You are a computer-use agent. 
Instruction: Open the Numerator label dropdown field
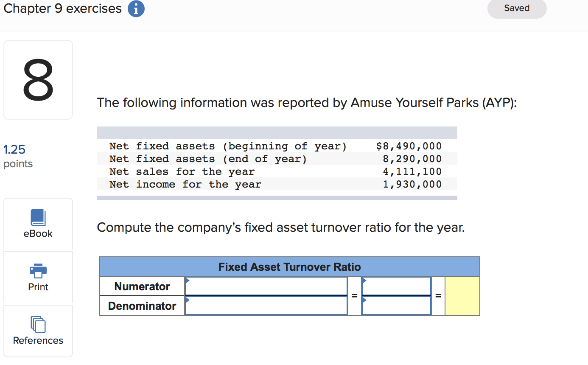[266, 286]
